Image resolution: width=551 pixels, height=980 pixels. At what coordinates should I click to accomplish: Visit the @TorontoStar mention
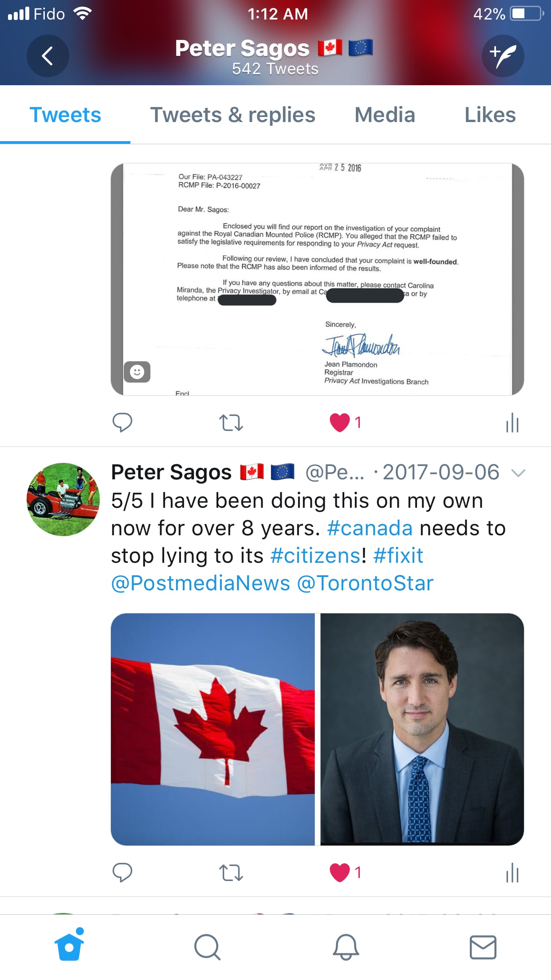[365, 583]
